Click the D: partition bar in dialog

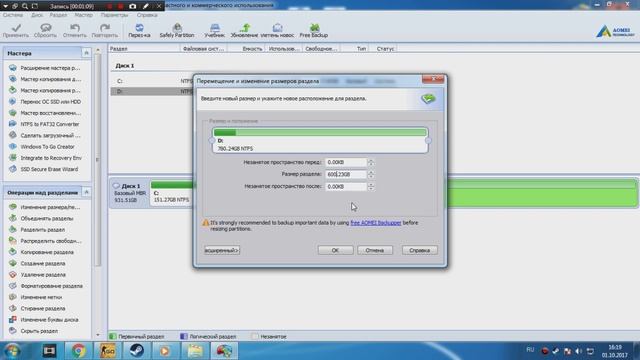click(320, 140)
